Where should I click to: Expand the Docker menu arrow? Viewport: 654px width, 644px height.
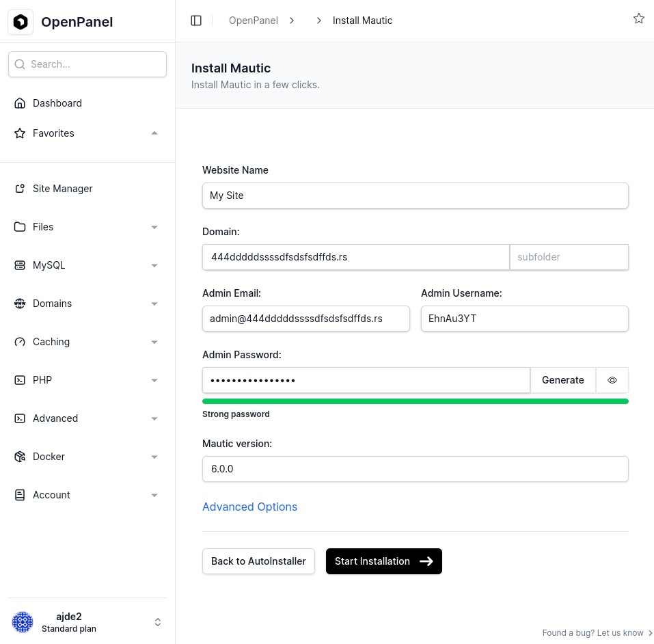(154, 457)
